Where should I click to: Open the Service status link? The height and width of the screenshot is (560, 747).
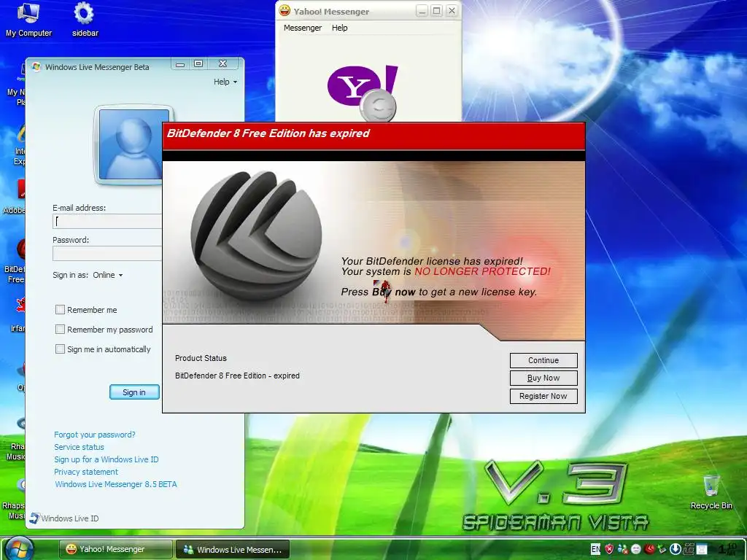click(x=79, y=447)
